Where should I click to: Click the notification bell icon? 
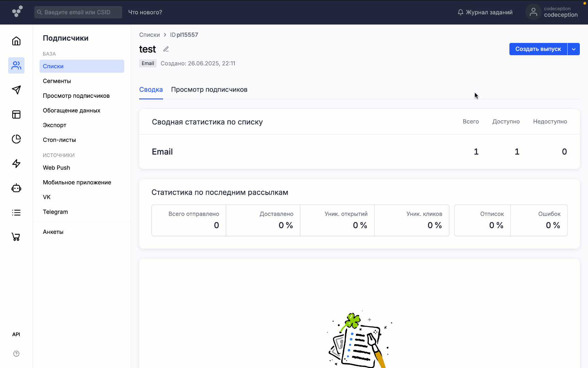point(460,12)
